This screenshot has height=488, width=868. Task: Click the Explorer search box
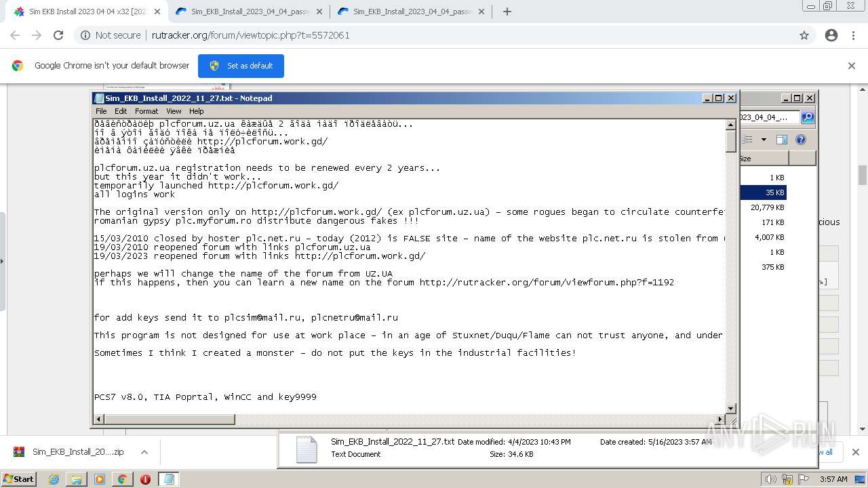tap(770, 117)
